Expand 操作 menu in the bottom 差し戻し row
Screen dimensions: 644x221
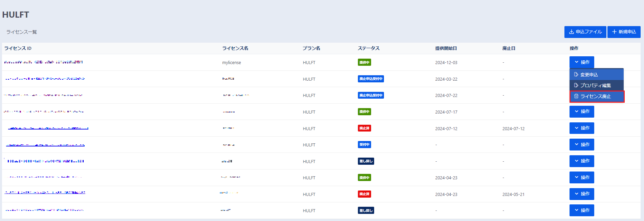pos(582,210)
